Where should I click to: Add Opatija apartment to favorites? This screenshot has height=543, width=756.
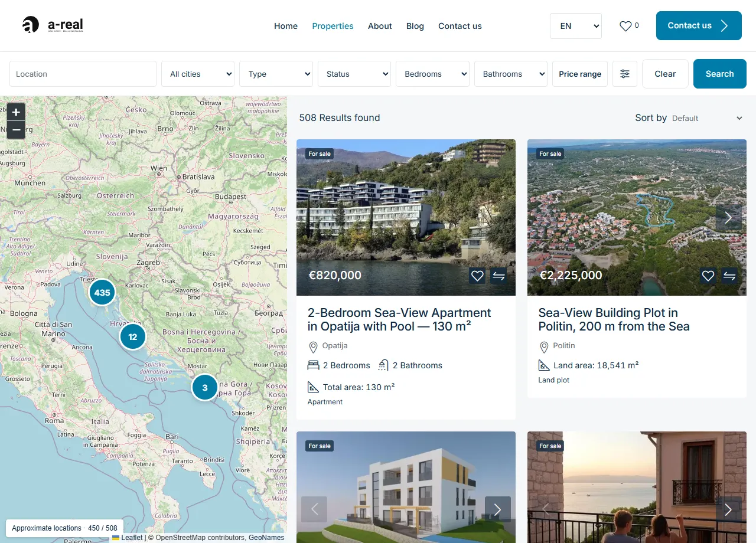[477, 276]
